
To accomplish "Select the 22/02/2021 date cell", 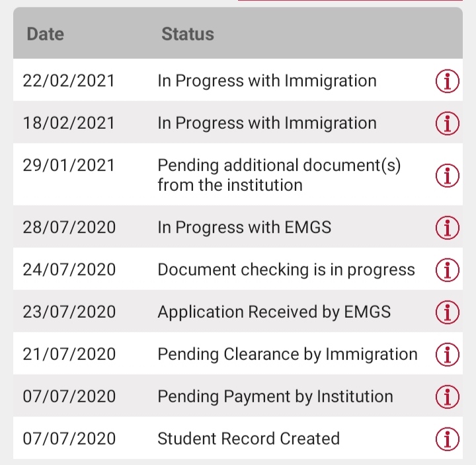I will pyautogui.click(x=69, y=81).
